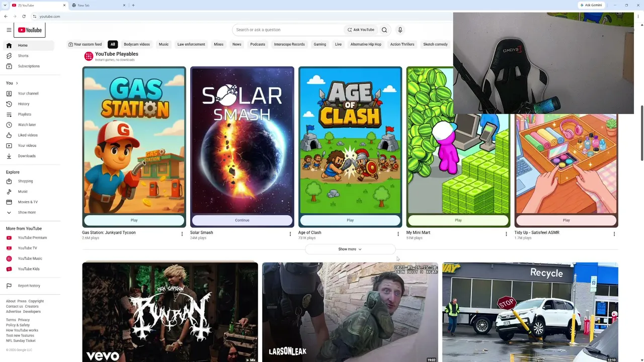Screen dimensions: 644x362
Task: Start voice search with the microphone icon
Action: [400, 30]
